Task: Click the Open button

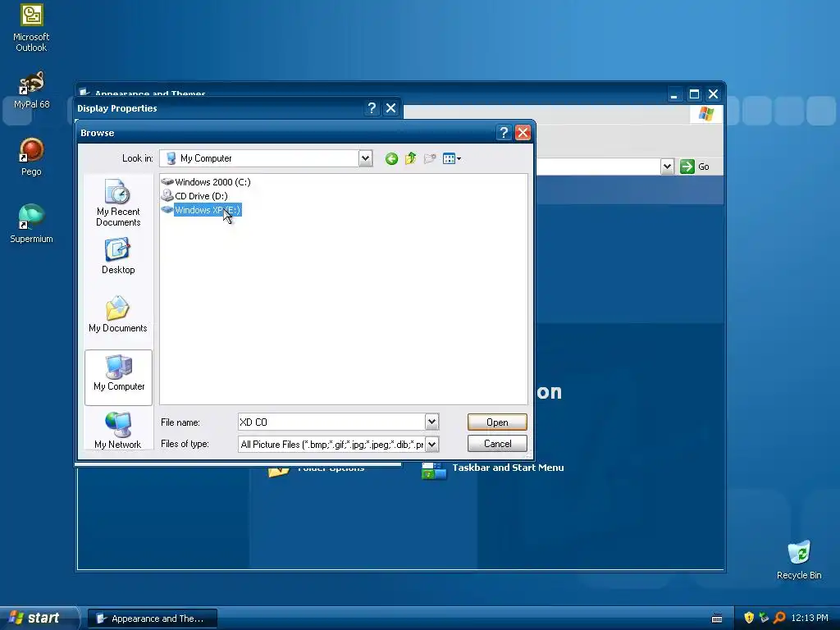Action: 497,422
